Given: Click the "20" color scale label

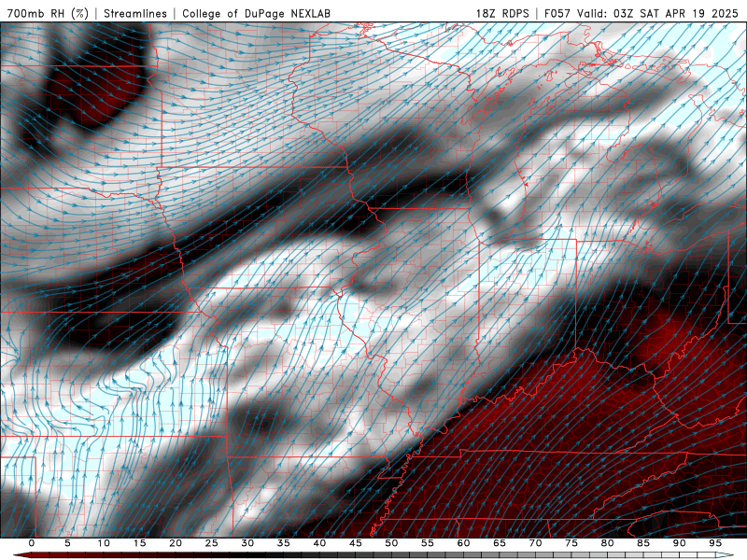Looking at the screenshot, I should [x=176, y=543].
